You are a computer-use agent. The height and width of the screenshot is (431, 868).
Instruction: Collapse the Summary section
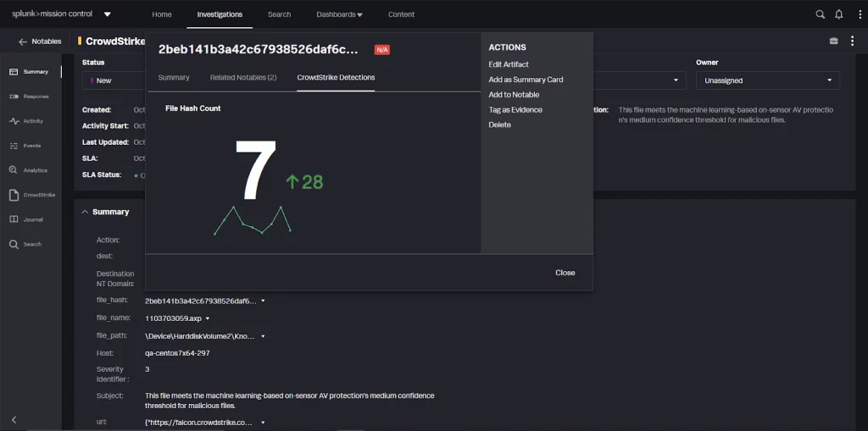tap(85, 212)
